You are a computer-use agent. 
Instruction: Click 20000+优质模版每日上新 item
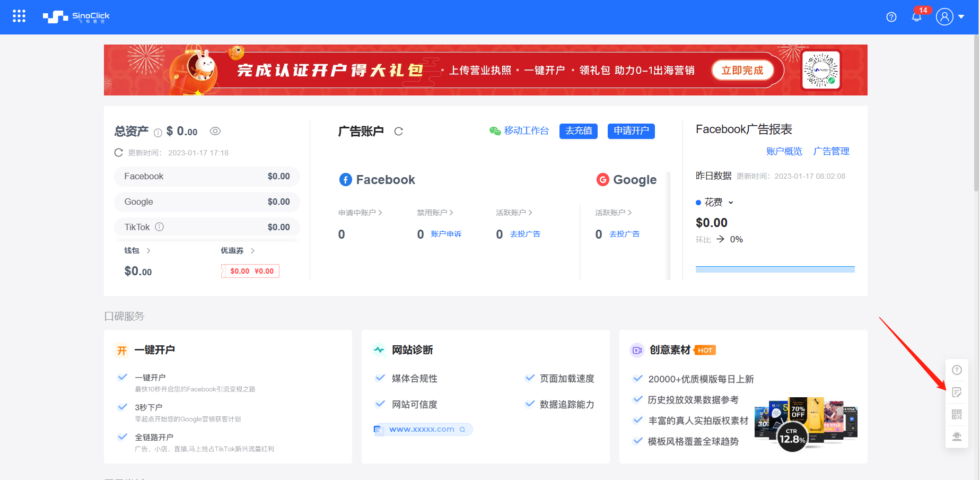coord(701,379)
